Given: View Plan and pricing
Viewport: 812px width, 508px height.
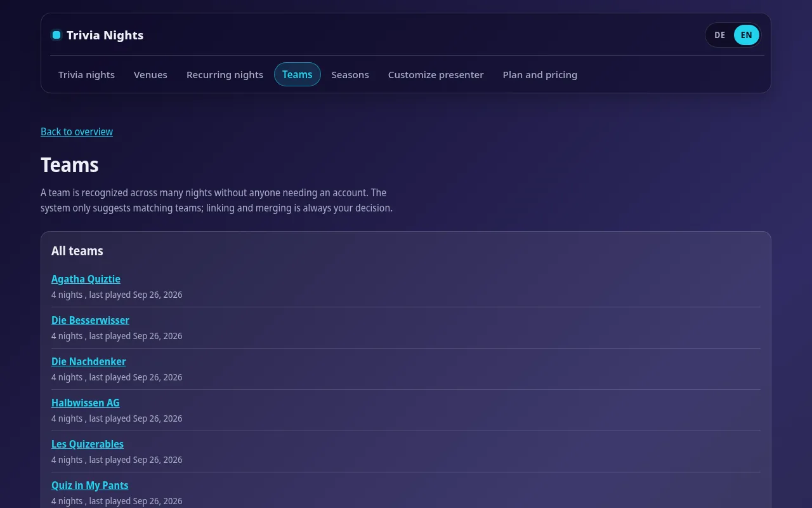Looking at the screenshot, I should pyautogui.click(x=540, y=74).
